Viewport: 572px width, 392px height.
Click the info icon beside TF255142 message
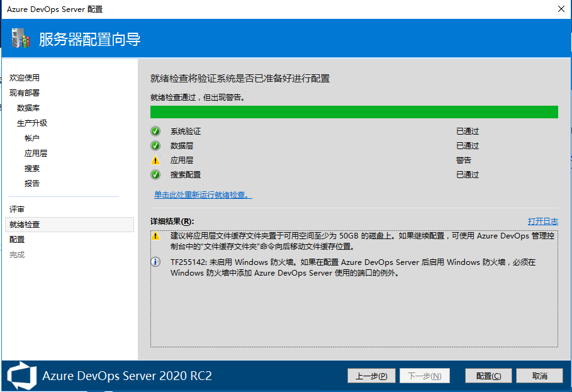155,262
